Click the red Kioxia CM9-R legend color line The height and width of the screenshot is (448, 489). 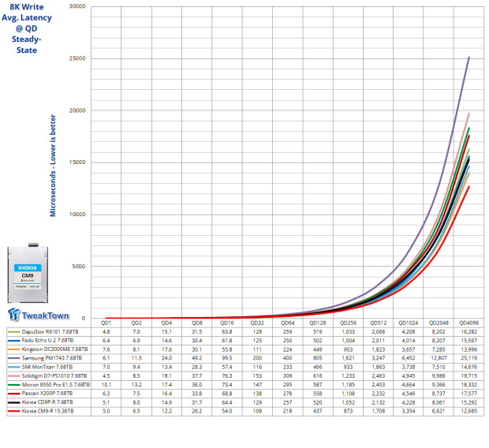coord(13,411)
